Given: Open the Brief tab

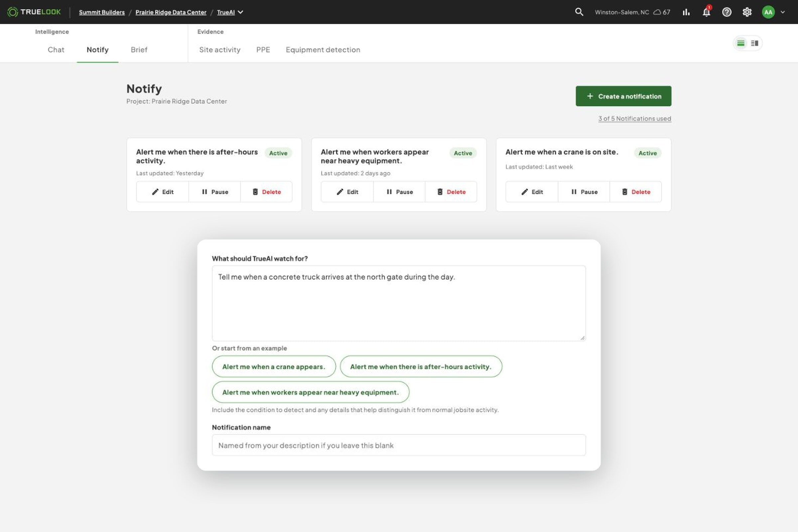Looking at the screenshot, I should 139,50.
